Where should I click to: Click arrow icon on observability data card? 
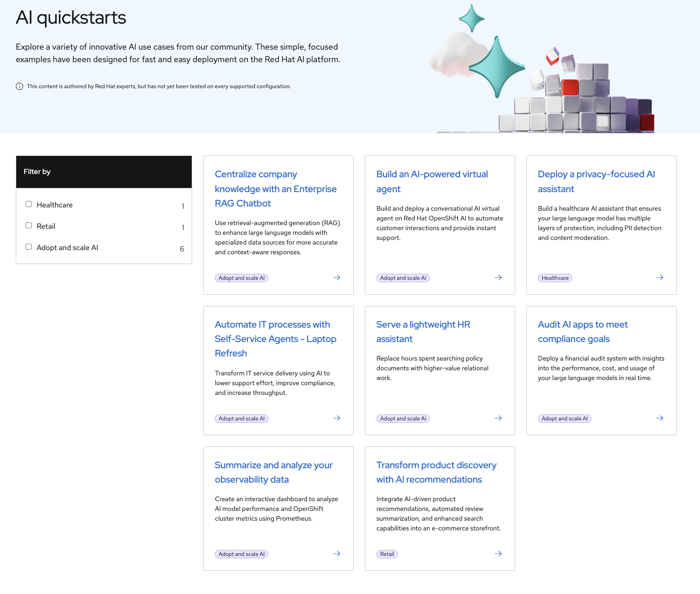point(337,554)
